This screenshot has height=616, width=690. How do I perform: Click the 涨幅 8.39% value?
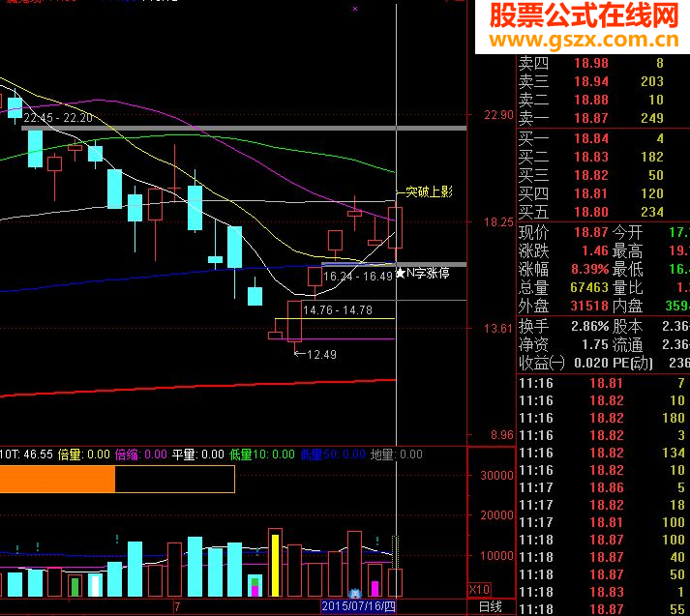589,269
